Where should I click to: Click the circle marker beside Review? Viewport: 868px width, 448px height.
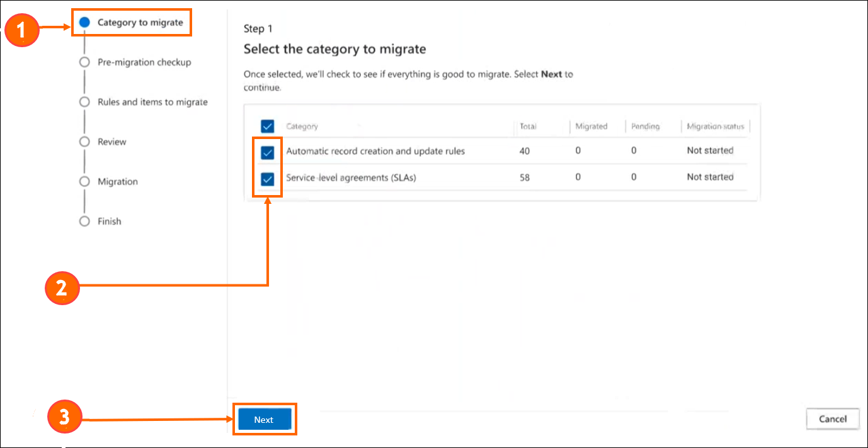pos(84,142)
